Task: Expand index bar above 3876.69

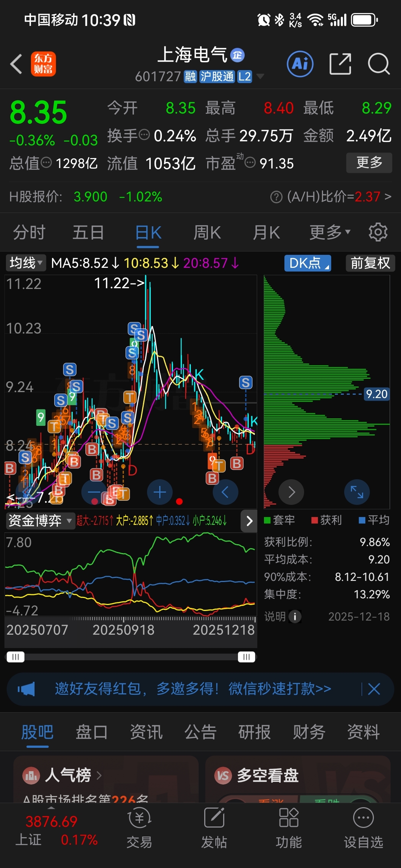Action: 51,808
